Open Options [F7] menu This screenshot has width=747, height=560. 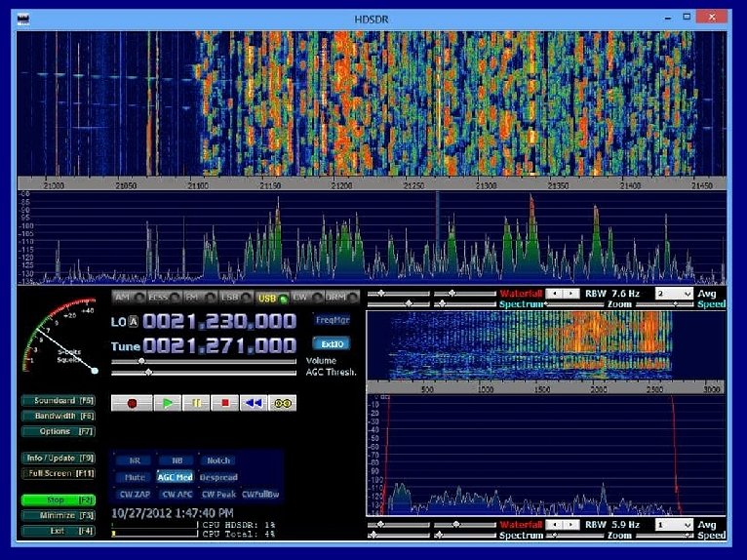pyautogui.click(x=59, y=431)
